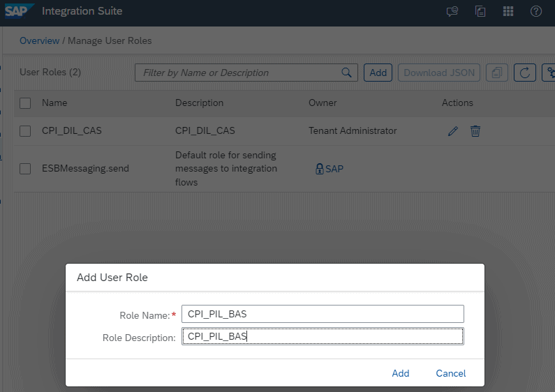Open the product switcher grid icon
The width and height of the screenshot is (555, 392).
508,11
